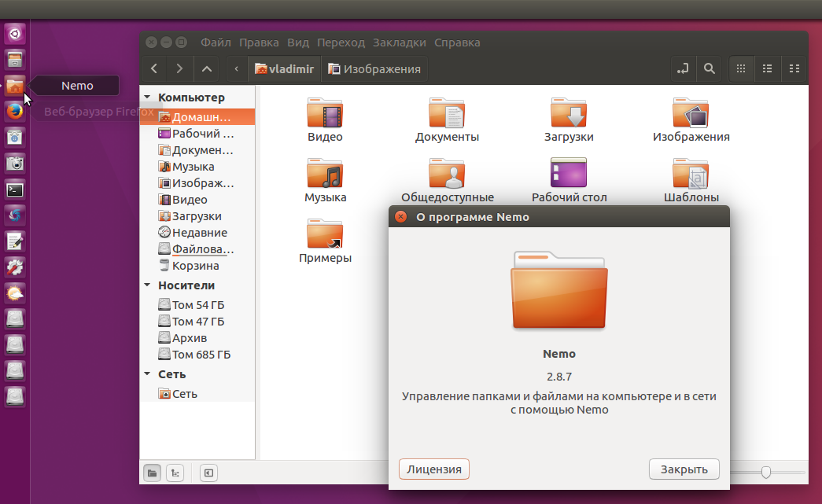Select Файлова… in the sidebar
The width and height of the screenshot is (822, 504).
pyautogui.click(x=197, y=249)
